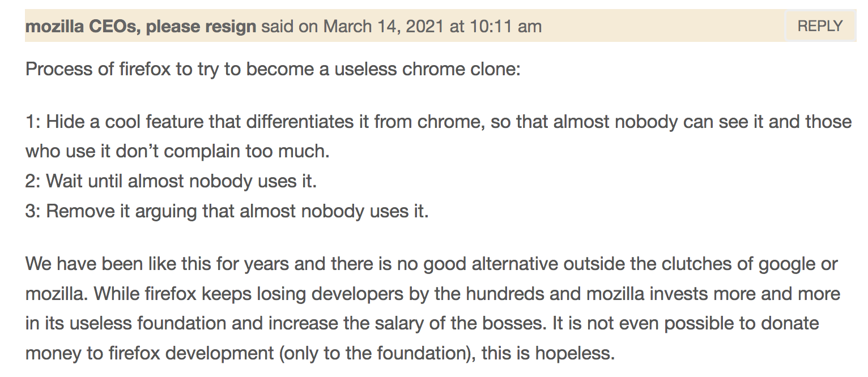Click the text "who use it don't complain too much."
This screenshot has width=868, height=377.
pos(177,152)
